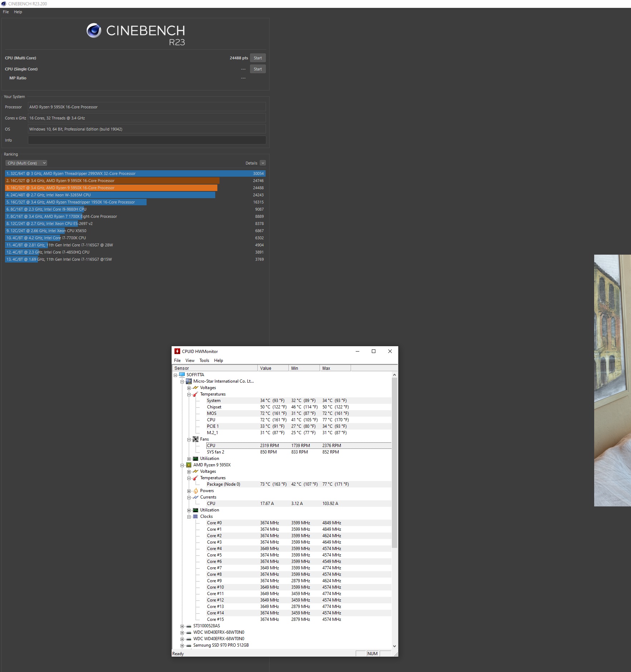Open Cinebench Help menu
This screenshot has width=631, height=672.
(x=18, y=12)
